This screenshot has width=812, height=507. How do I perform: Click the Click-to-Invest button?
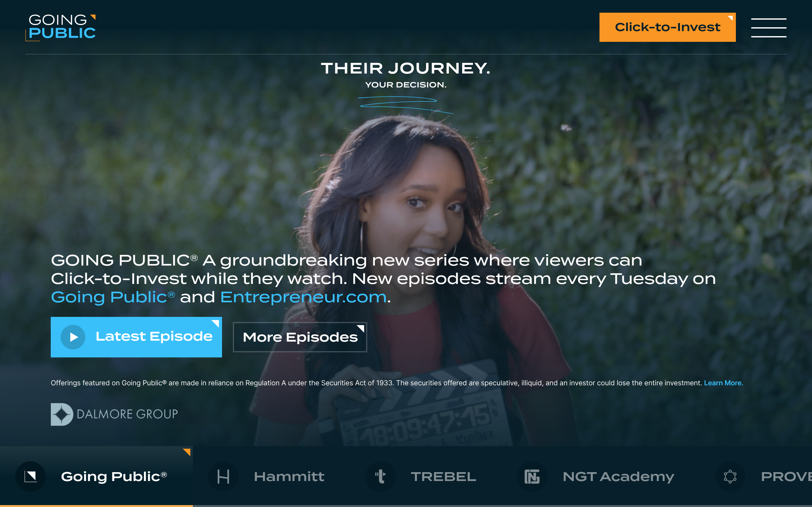coord(667,27)
